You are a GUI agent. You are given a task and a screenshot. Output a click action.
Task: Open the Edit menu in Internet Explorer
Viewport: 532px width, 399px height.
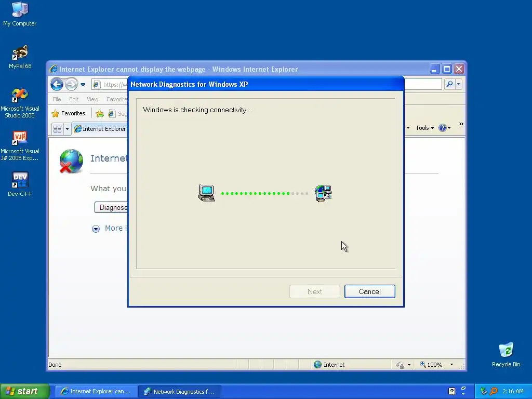tap(74, 99)
